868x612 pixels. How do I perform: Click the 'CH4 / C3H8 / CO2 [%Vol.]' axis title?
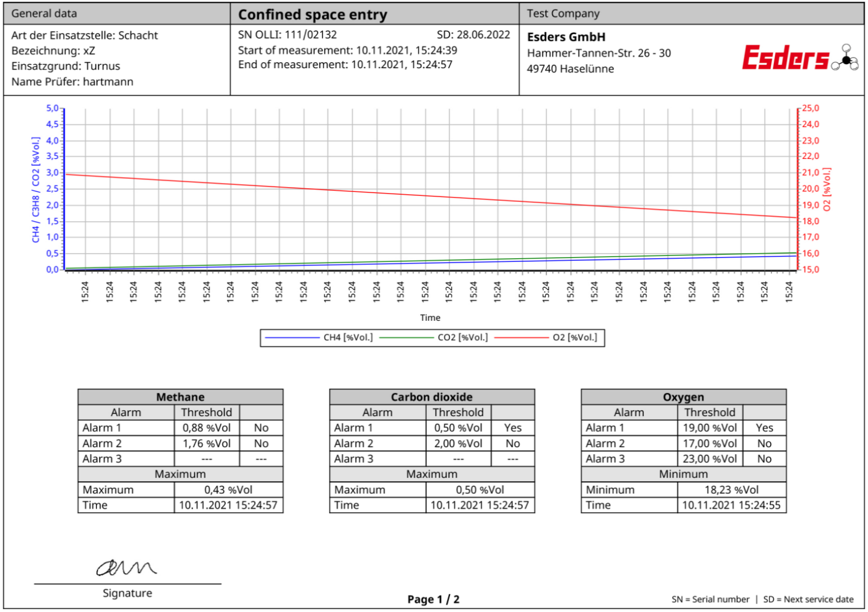click(35, 189)
